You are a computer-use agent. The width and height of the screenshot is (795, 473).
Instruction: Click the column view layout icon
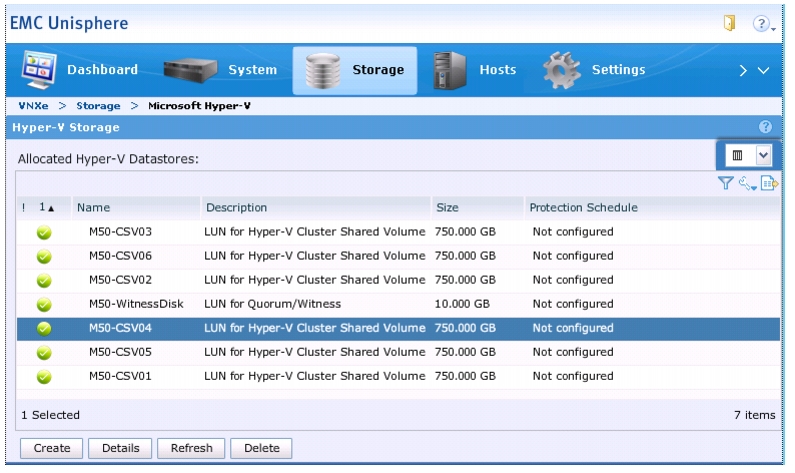[x=738, y=155]
